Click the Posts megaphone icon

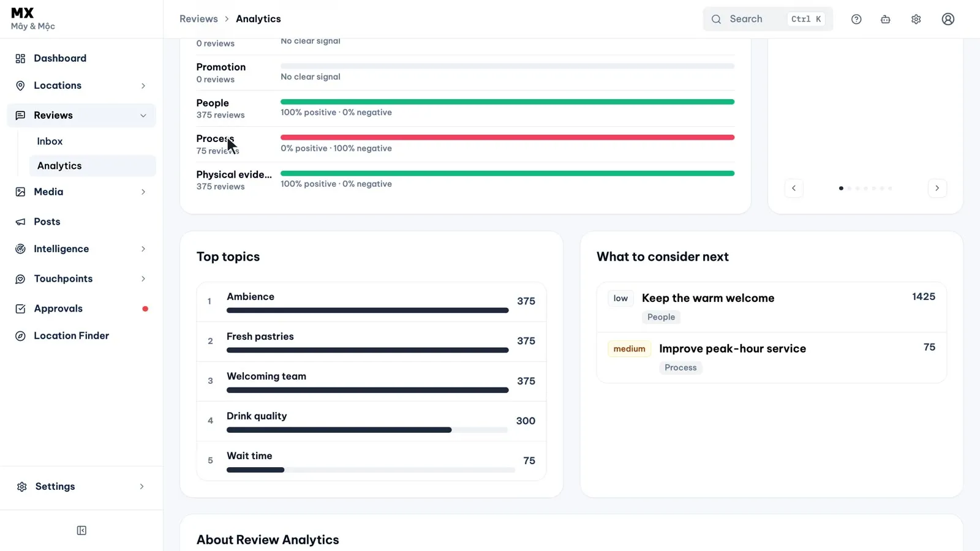point(20,222)
